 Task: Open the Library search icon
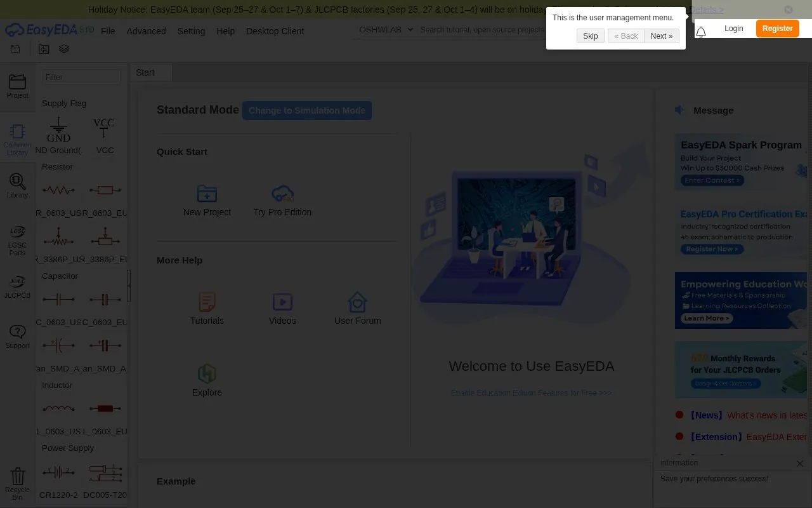pyautogui.click(x=17, y=185)
